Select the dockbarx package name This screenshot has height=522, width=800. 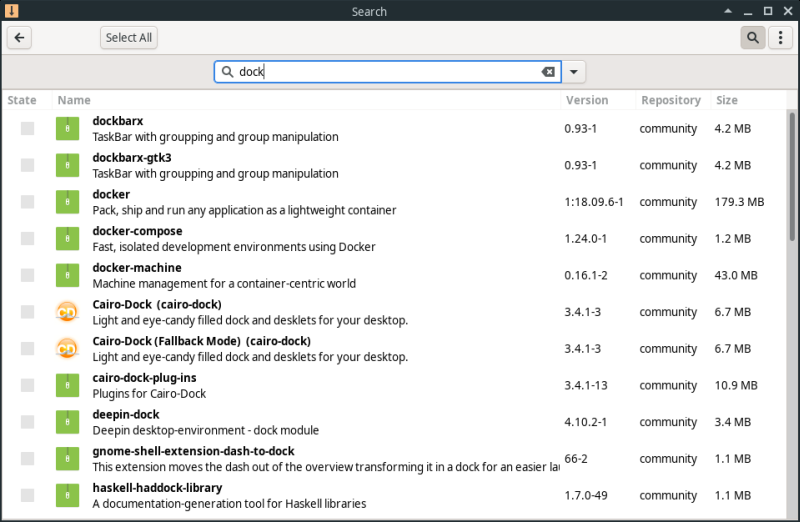click(118, 121)
